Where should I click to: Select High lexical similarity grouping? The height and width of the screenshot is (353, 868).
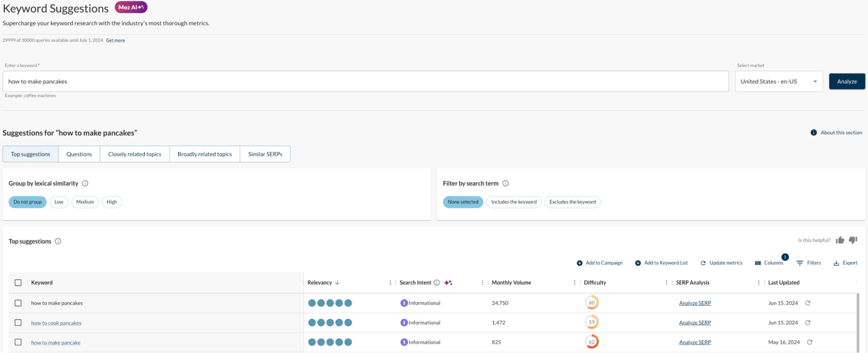(112, 202)
